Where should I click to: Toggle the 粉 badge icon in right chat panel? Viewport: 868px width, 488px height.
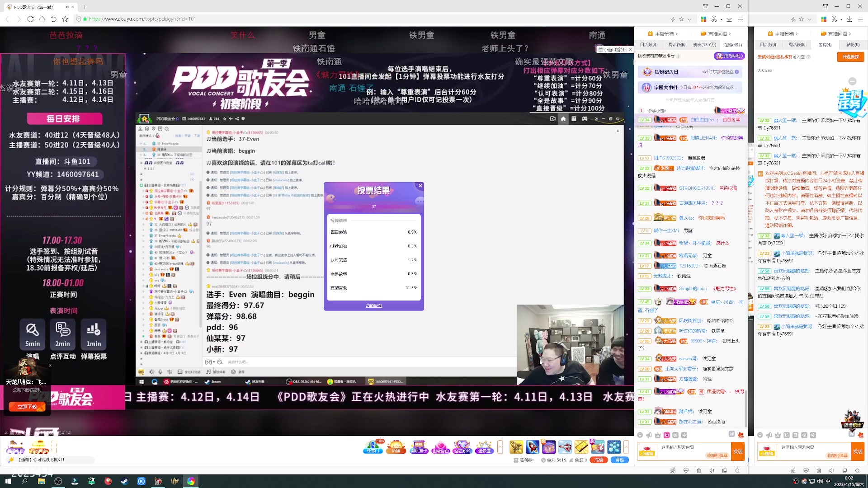[787, 435]
